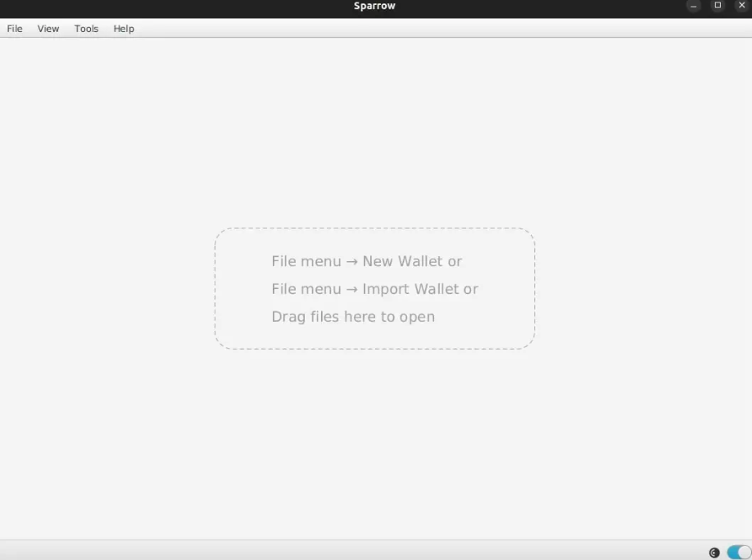Click the dark theme moon icon
Image resolution: width=752 pixels, height=560 pixels.
714,553
